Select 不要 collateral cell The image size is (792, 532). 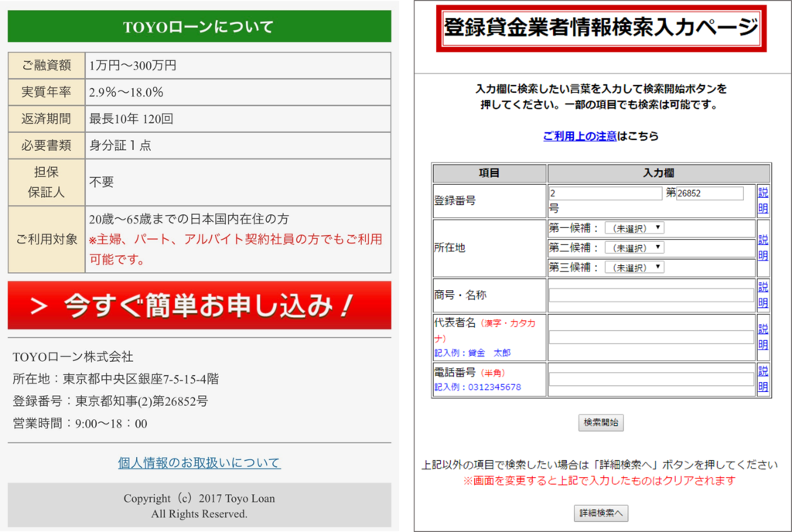(238, 182)
